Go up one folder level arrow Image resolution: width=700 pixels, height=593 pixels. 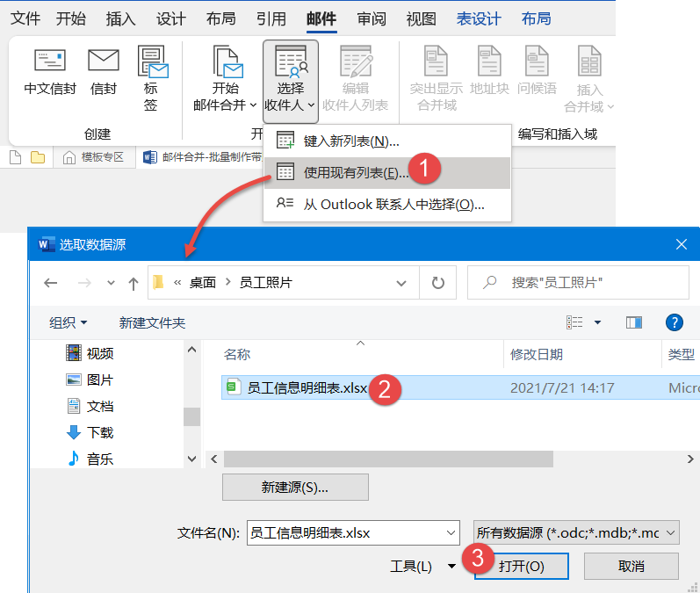pos(134,283)
